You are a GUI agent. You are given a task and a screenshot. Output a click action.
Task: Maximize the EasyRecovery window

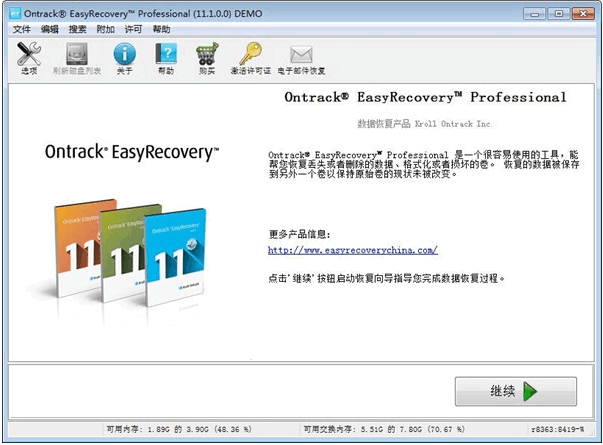tap(558, 14)
